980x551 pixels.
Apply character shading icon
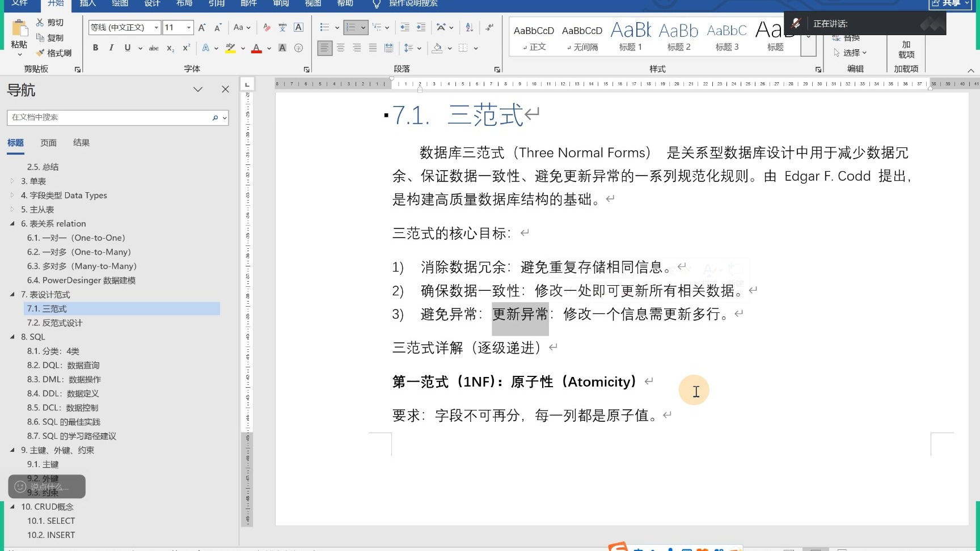[282, 48]
